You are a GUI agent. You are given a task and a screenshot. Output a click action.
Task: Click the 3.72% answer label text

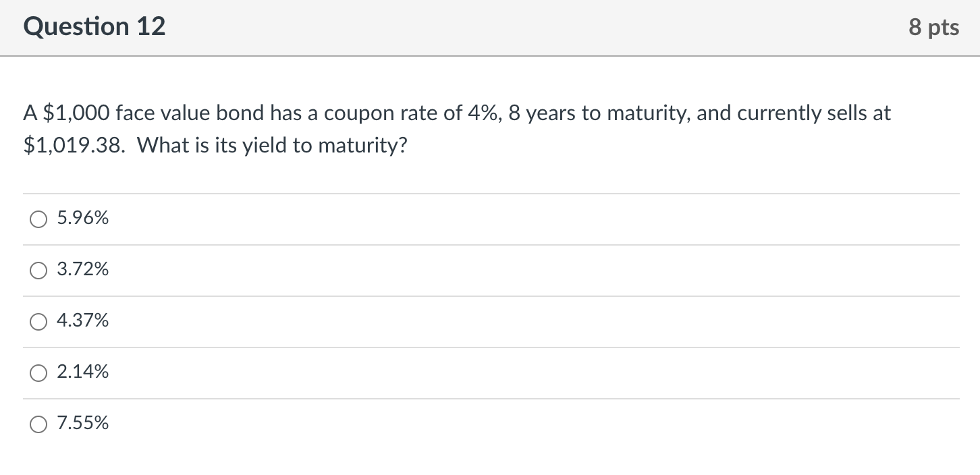click(x=82, y=269)
